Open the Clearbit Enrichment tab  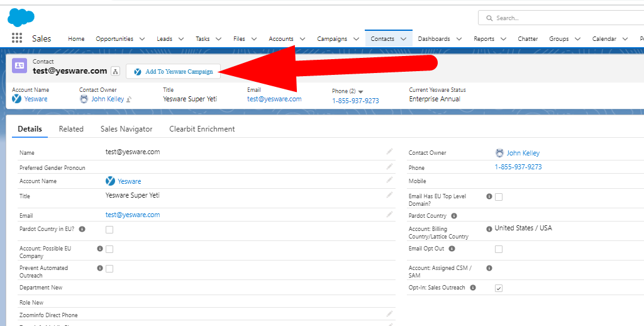202,129
